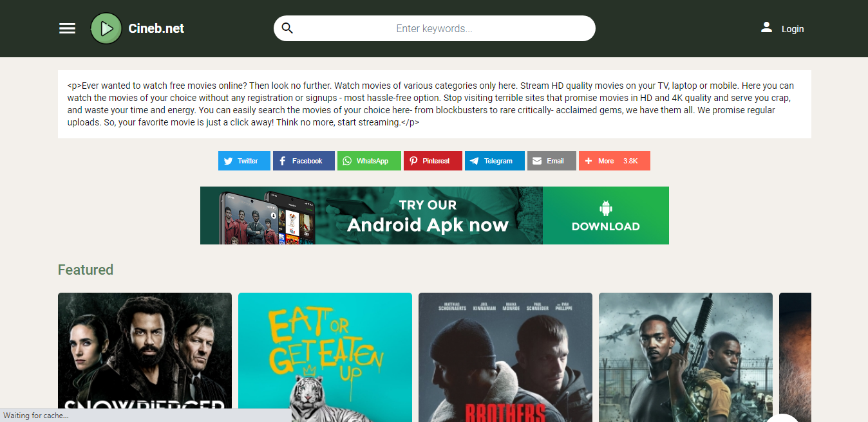Click the Cineb.net site name
868x422 pixels.
pos(156,28)
